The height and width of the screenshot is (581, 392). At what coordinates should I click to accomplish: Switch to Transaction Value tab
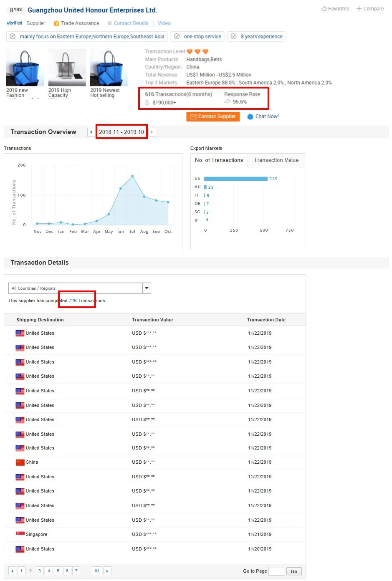(276, 160)
